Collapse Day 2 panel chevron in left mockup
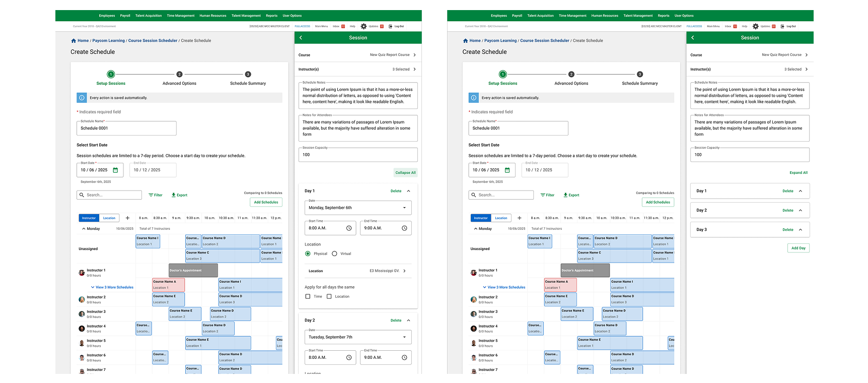868x383 pixels. (408, 321)
